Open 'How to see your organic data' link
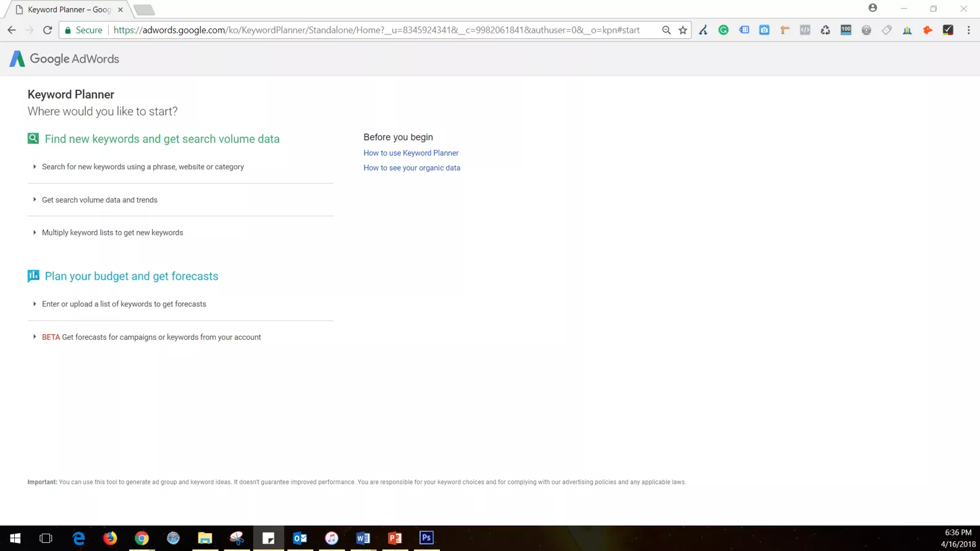The height and width of the screenshot is (551, 980). 412,167
